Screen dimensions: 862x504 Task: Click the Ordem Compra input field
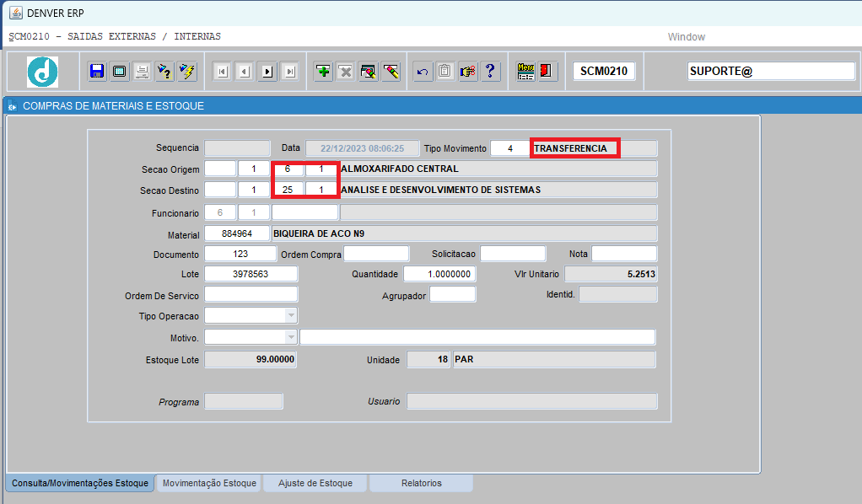pos(376,254)
